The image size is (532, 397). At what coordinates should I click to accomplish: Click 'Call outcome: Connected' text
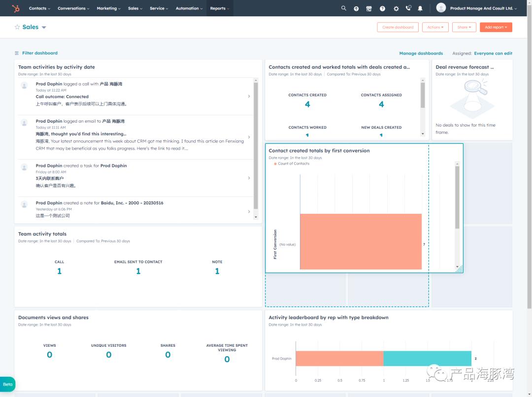coord(62,97)
